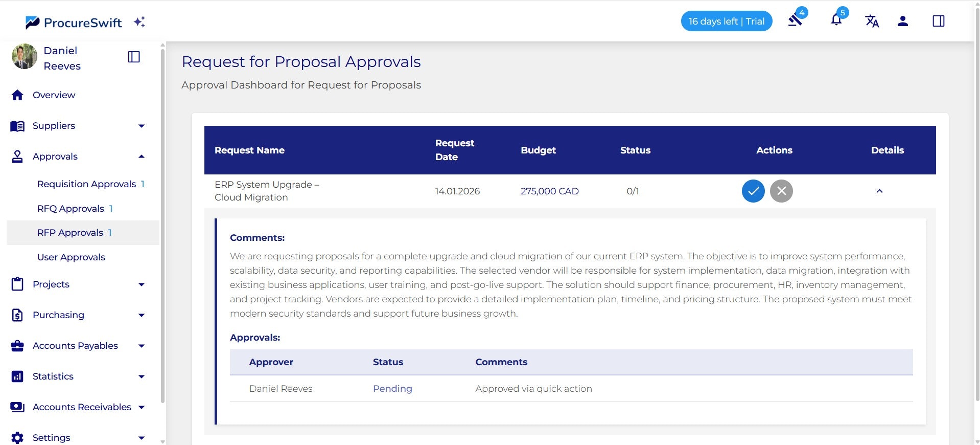Image resolution: width=980 pixels, height=445 pixels.
Task: Click the Request Date column header
Action: [x=455, y=150]
